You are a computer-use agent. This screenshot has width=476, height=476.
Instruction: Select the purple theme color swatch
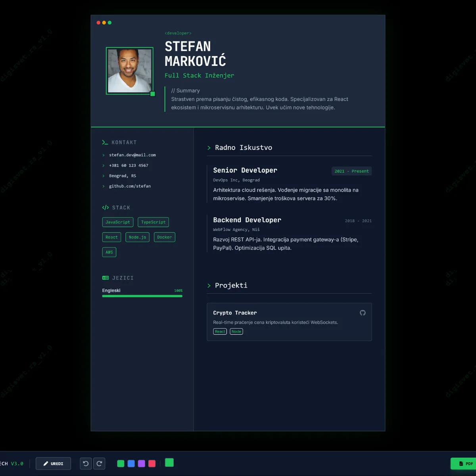[x=141, y=463]
